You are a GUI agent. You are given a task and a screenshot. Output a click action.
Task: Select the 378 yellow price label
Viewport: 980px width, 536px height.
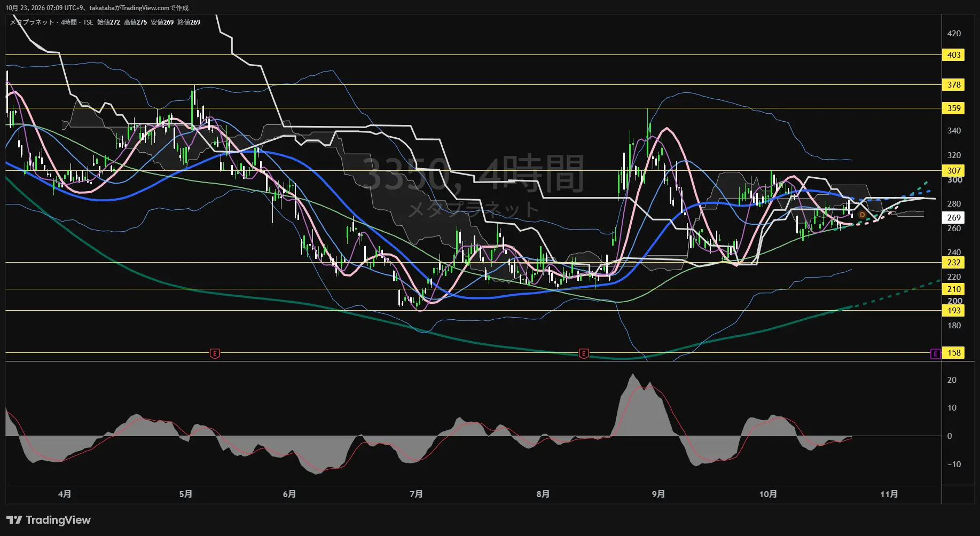[x=954, y=85]
